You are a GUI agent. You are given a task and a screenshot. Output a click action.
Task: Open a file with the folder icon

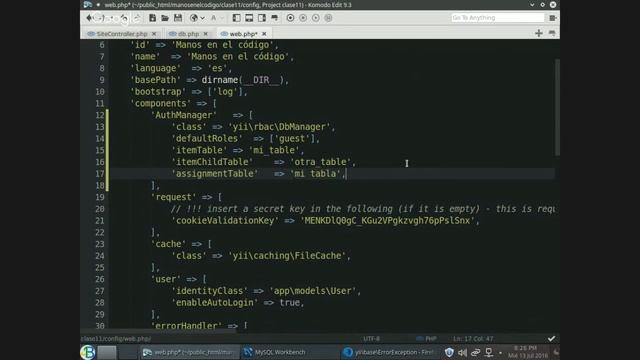165,18
